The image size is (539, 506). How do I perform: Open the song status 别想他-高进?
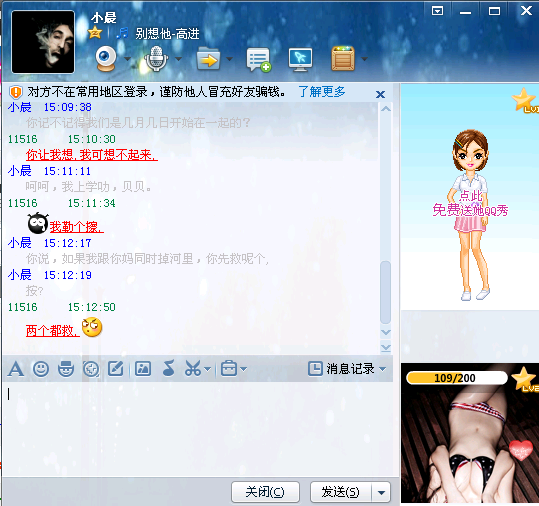167,34
